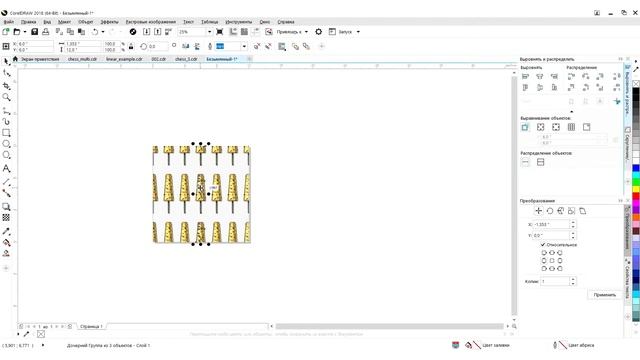Click Align left in Align docker
The height and width of the screenshot is (360, 640).
525,76
